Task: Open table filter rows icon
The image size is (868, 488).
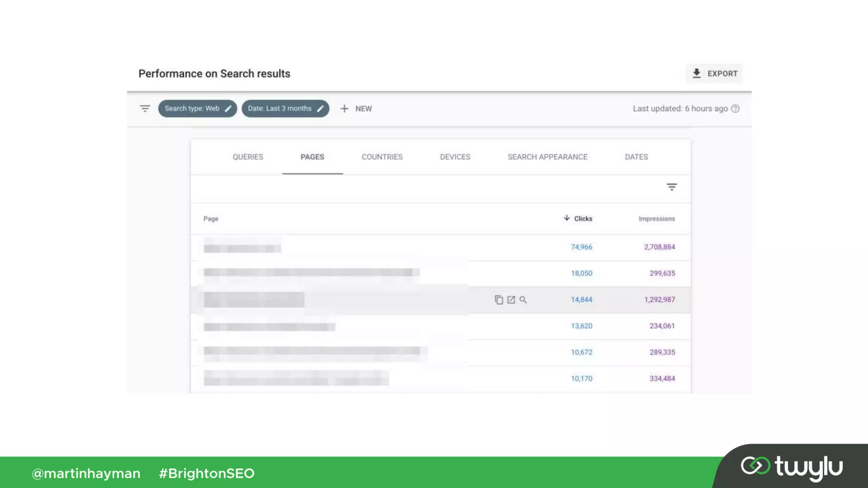Action: coord(672,187)
